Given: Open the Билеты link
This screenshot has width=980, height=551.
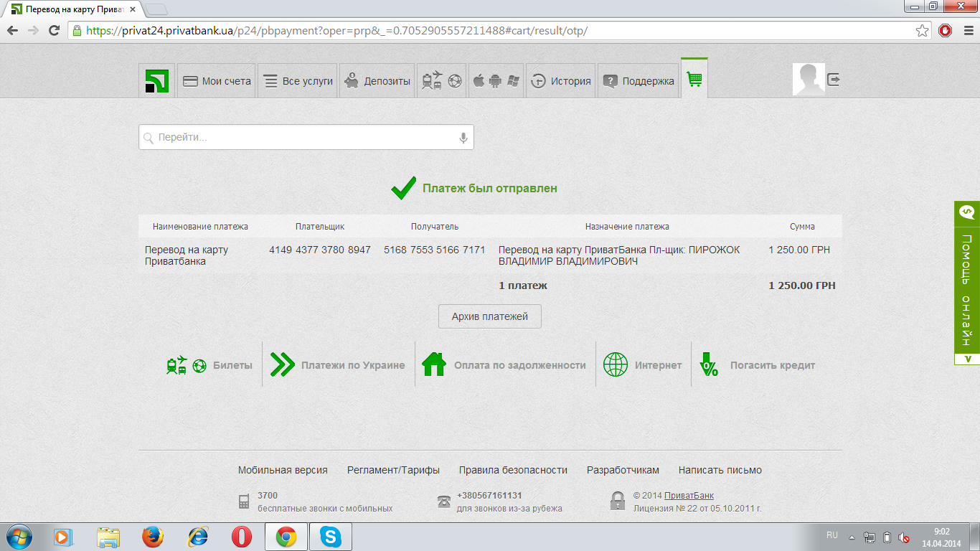Looking at the screenshot, I should (232, 365).
